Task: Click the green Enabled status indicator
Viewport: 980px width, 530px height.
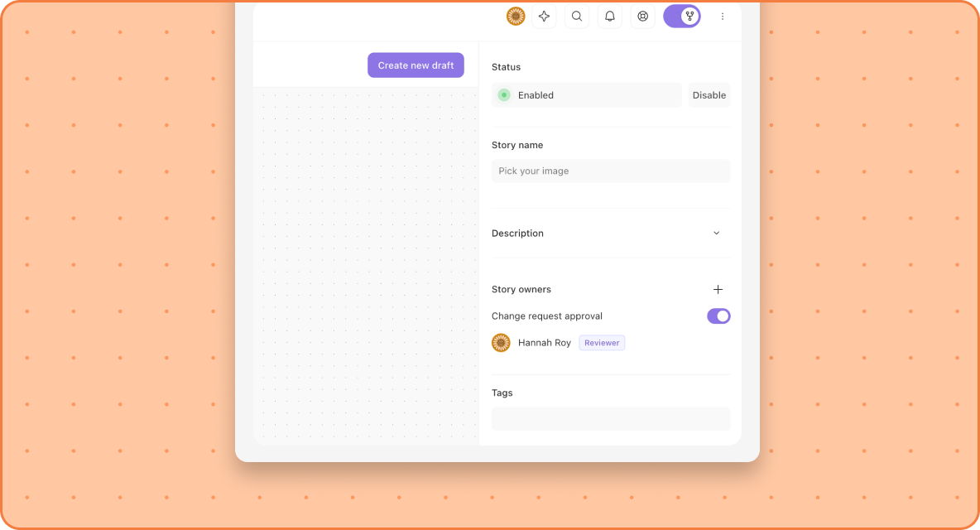Action: tap(504, 95)
